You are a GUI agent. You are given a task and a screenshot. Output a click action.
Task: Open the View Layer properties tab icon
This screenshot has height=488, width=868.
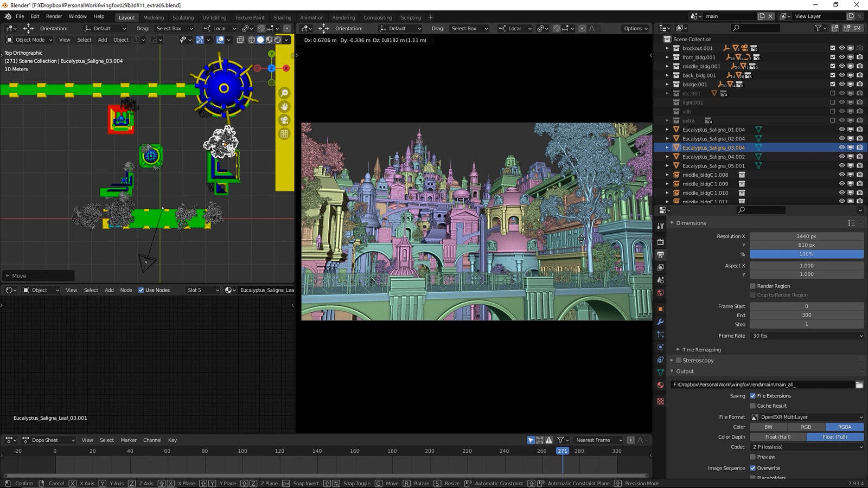tap(660, 267)
